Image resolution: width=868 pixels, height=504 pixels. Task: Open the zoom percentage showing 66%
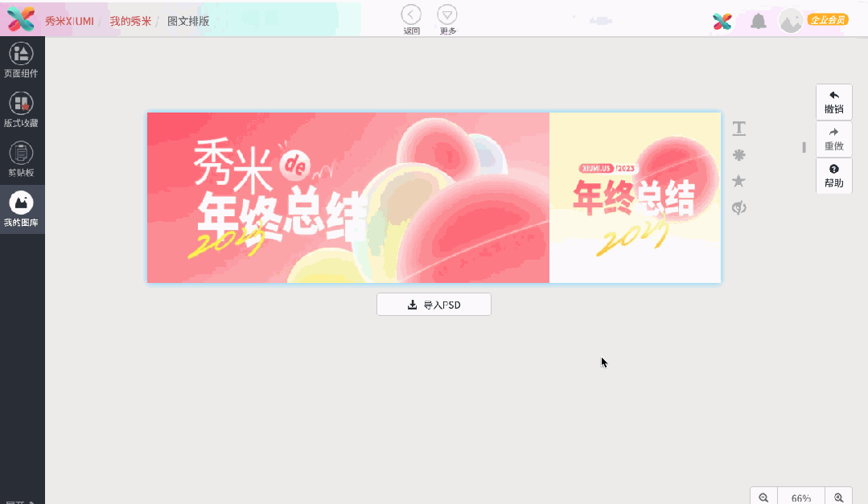[801, 497]
